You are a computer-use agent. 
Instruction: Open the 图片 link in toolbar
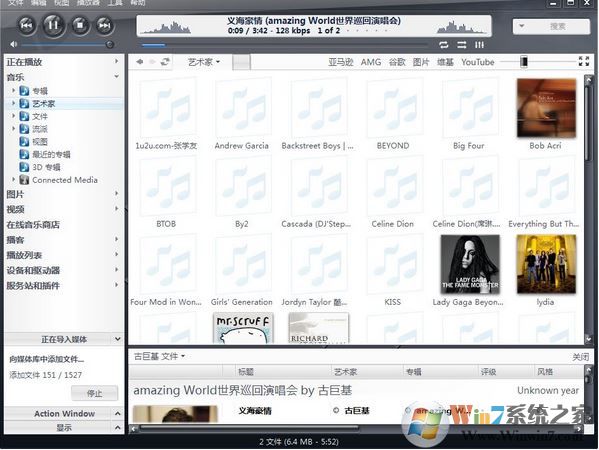(421, 62)
